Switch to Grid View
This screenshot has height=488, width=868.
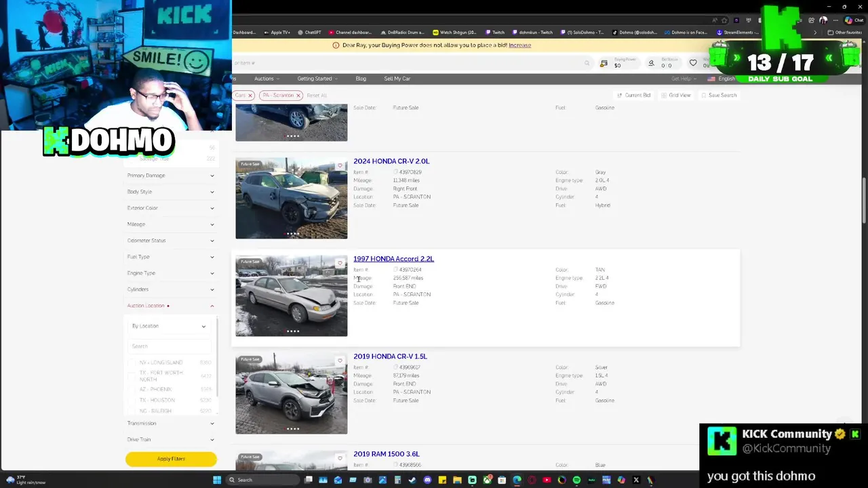[676, 96]
